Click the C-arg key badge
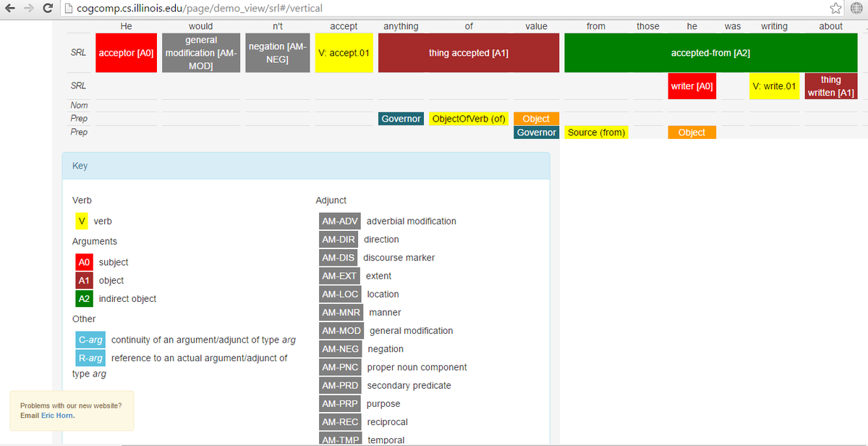The height and width of the screenshot is (446, 868). click(x=90, y=340)
